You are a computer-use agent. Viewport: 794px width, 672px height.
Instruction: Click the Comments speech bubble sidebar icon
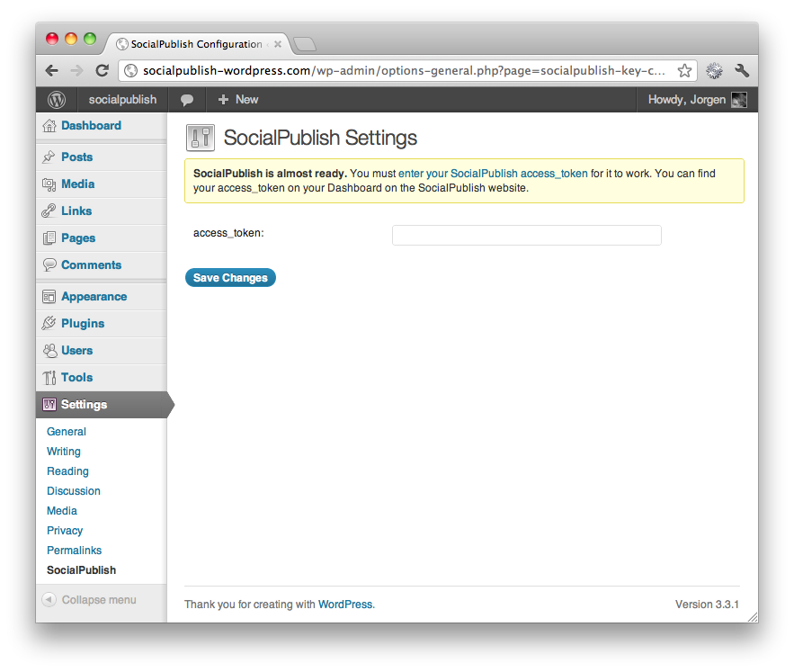click(49, 265)
